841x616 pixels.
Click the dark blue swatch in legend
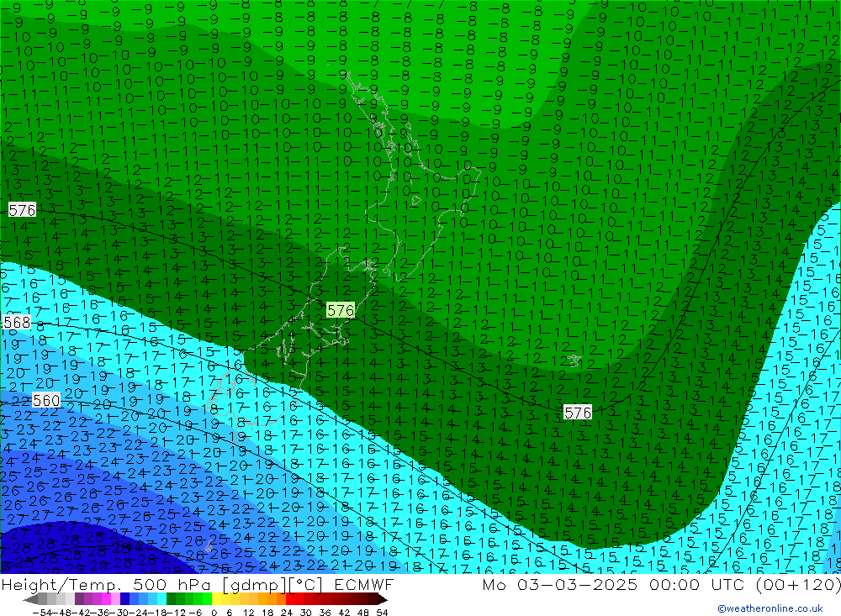pos(125,599)
